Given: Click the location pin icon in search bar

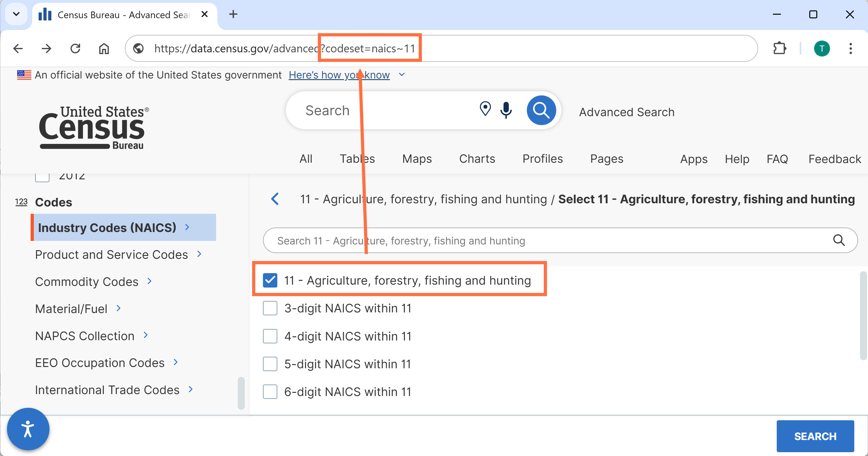Looking at the screenshot, I should point(485,109).
